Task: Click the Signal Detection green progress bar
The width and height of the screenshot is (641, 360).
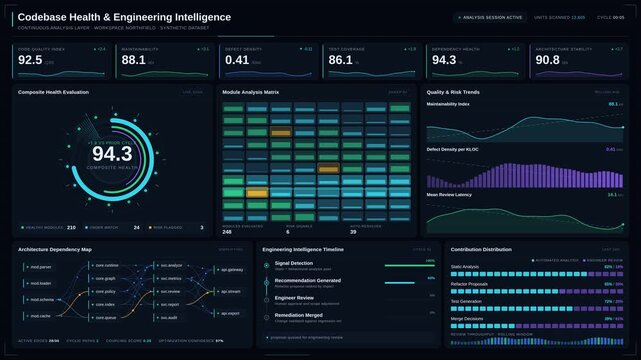Action: (x=410, y=266)
